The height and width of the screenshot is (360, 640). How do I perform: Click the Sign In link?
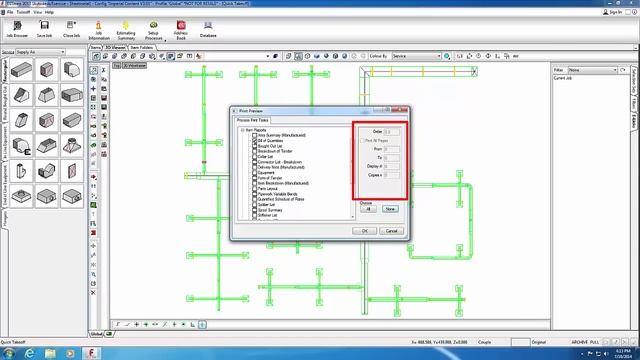tap(616, 12)
